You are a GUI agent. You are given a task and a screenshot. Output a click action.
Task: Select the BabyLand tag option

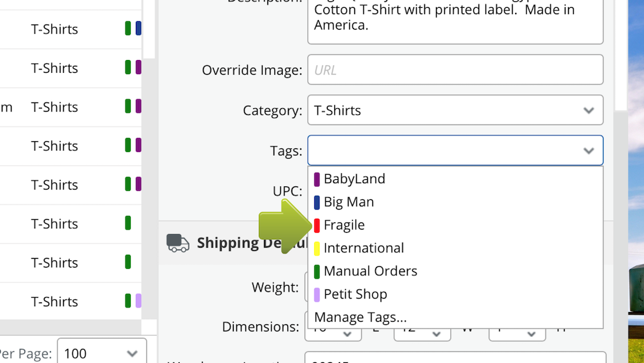click(354, 179)
